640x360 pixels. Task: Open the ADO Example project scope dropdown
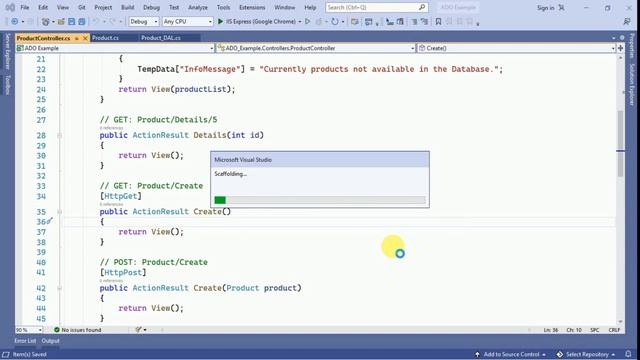click(x=115, y=48)
